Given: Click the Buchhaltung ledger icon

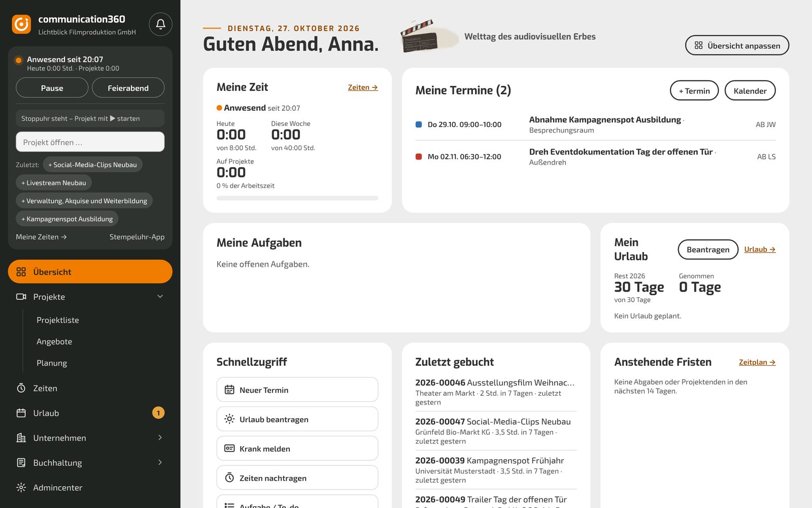Looking at the screenshot, I should coord(21,463).
